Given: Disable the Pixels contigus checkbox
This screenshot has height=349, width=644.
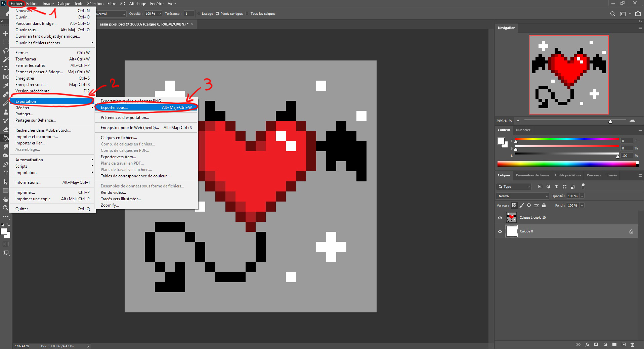Looking at the screenshot, I should 217,13.
